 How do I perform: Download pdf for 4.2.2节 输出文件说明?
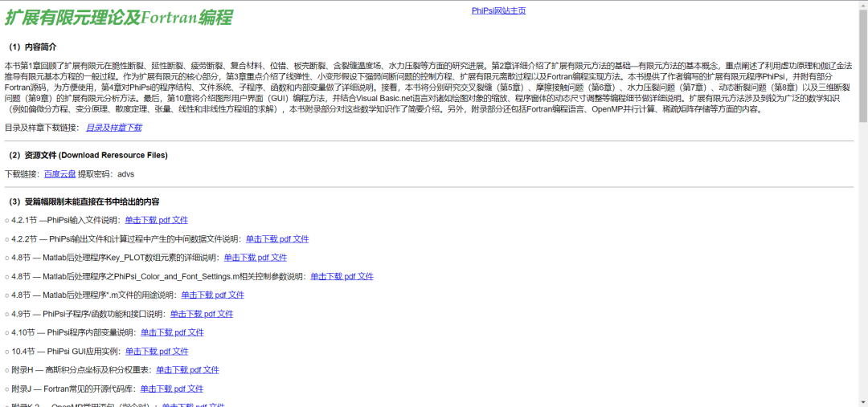tap(277, 239)
